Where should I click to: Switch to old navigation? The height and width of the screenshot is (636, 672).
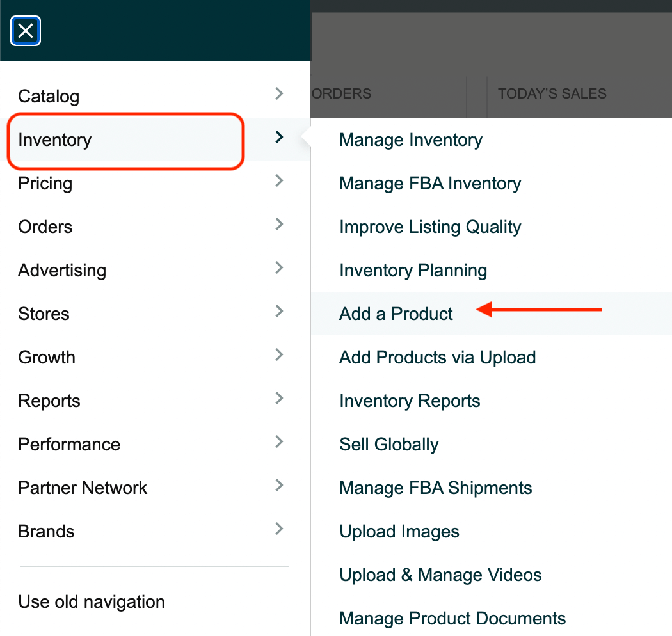point(92,602)
